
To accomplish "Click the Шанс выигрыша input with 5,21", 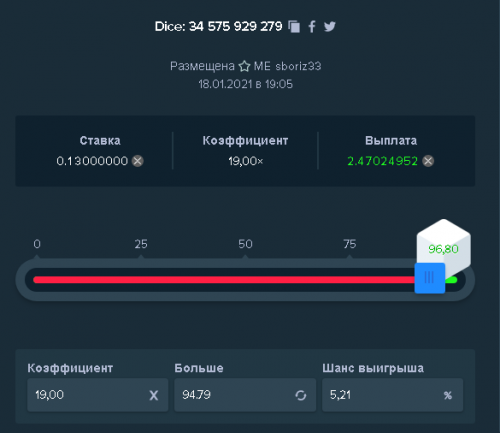I will 392,395.
